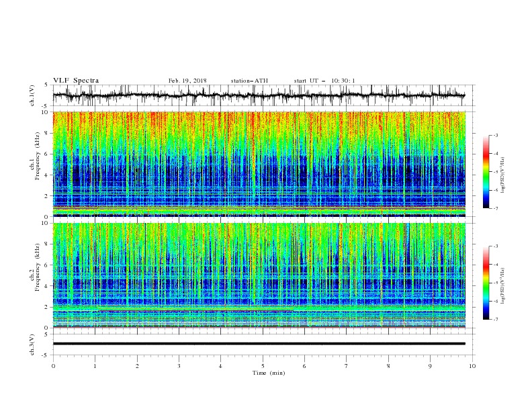Click the time axis tick "3"
The height and width of the screenshot is (411, 532).
point(179,366)
